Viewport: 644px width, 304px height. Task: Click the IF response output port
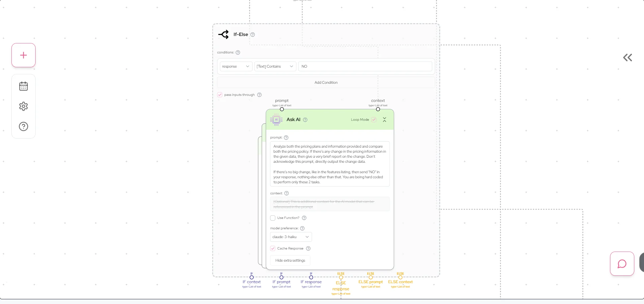(311, 277)
